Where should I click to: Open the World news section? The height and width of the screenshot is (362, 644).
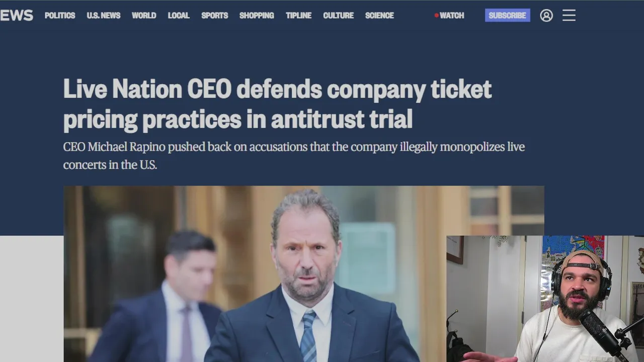144,16
